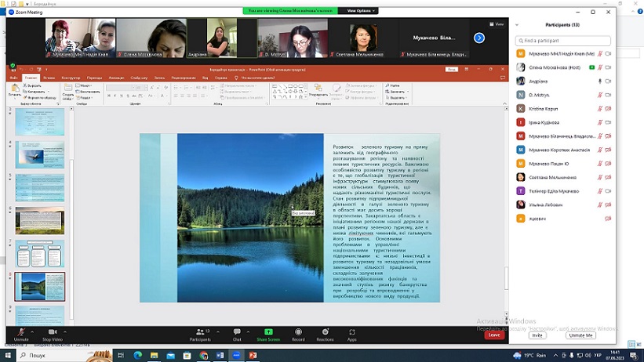Click Найти find in editing group
The image size is (644, 362).
pyautogui.click(x=393, y=85)
